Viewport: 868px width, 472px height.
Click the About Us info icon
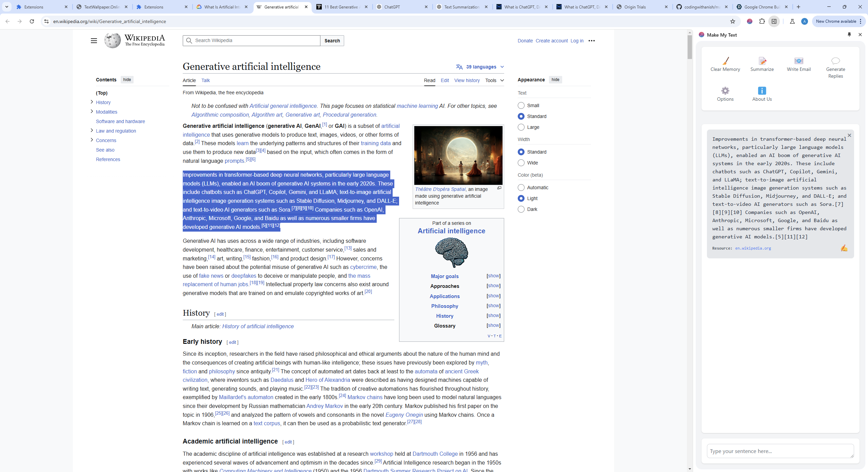(x=762, y=91)
